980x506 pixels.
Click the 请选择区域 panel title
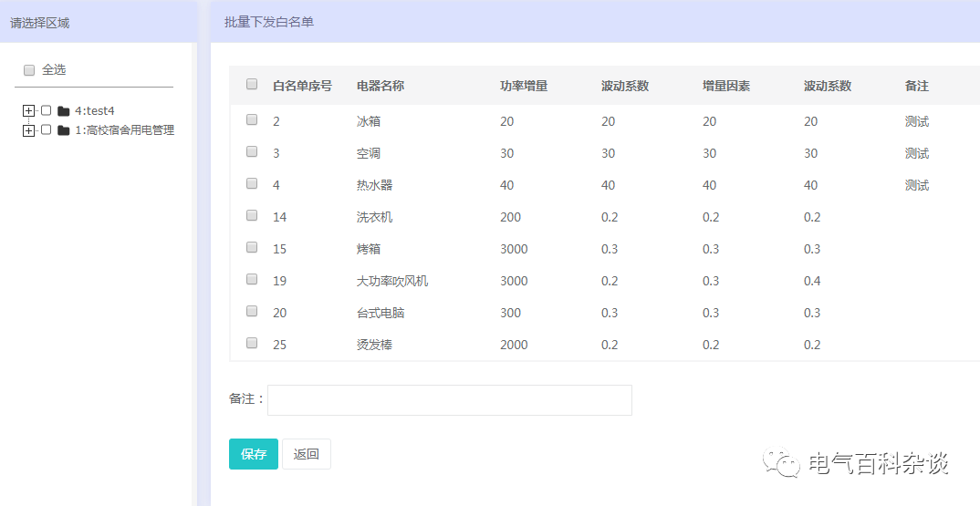pos(40,23)
